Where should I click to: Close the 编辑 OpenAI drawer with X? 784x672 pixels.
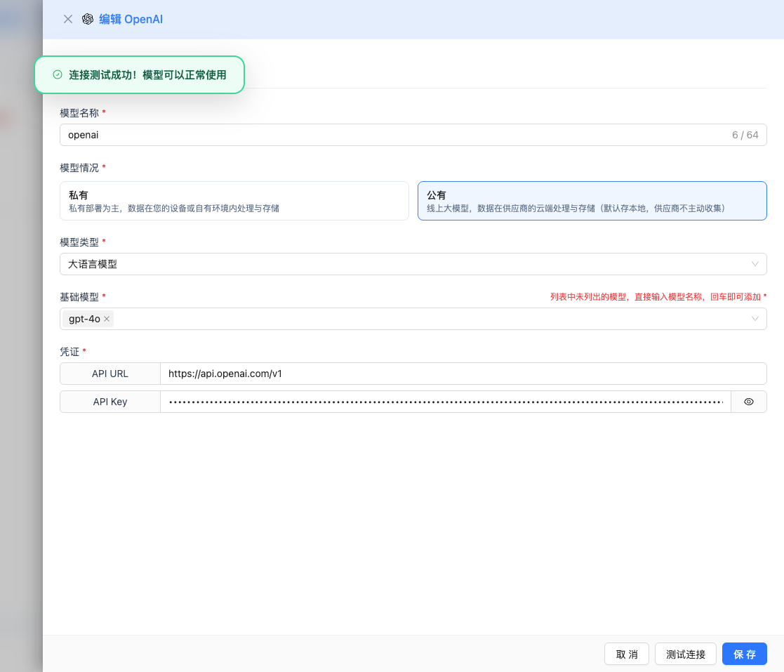(68, 19)
